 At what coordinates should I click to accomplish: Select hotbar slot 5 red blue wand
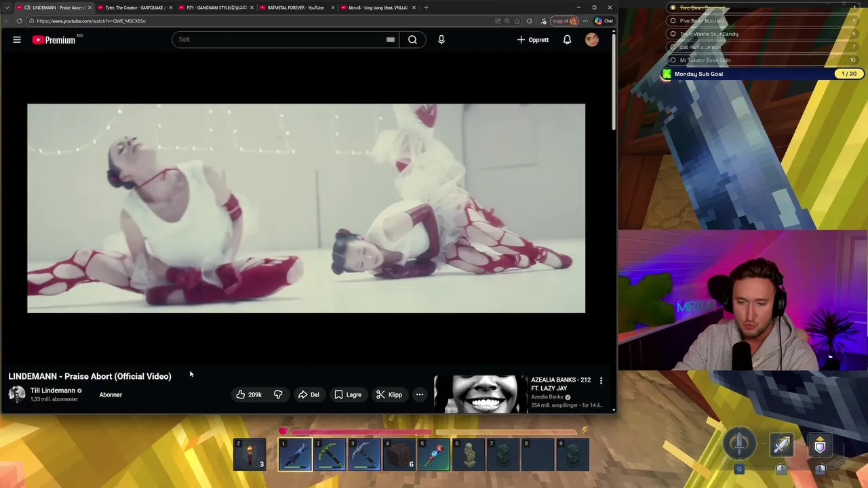click(x=434, y=454)
